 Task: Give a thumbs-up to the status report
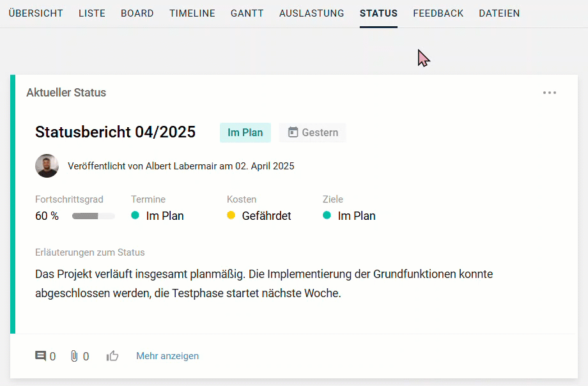tap(112, 356)
